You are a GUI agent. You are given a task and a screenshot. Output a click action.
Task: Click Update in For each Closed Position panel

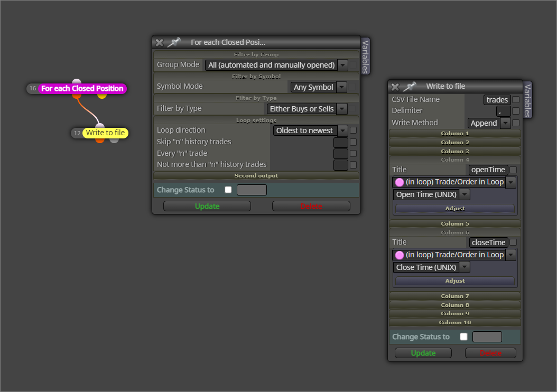[x=207, y=206]
